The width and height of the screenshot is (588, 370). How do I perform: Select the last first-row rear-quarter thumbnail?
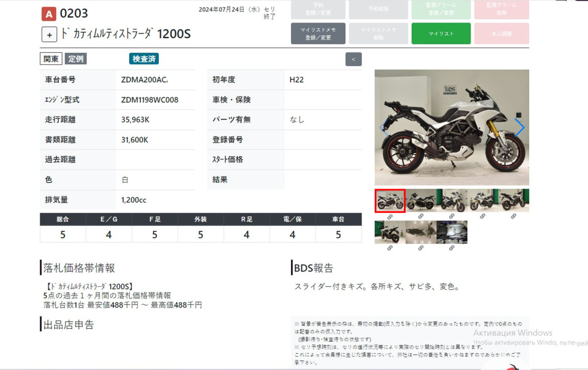[x=514, y=201]
